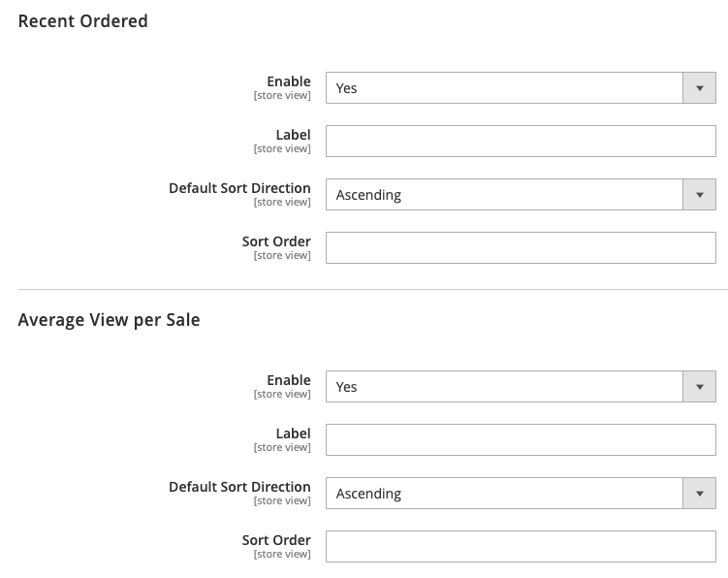Click the Sort Order label under Average View per Sale
The height and width of the screenshot is (578, 728).
[276, 540]
